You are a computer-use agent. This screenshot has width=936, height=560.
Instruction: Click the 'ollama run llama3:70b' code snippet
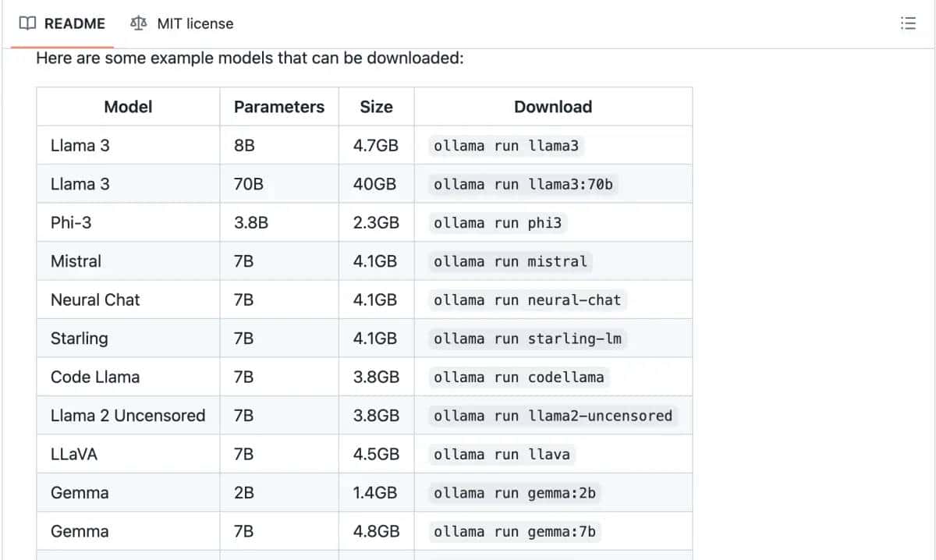tap(523, 185)
